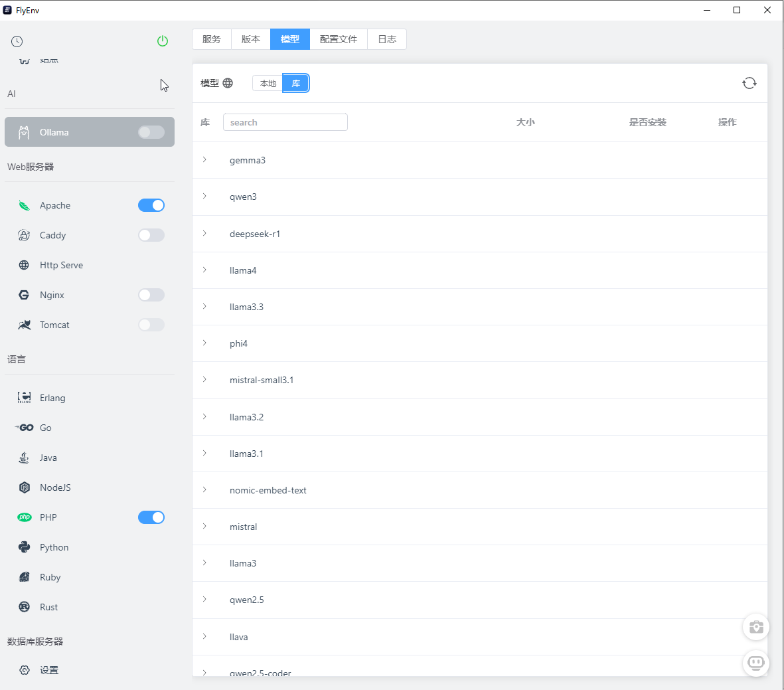The height and width of the screenshot is (690, 784).
Task: Click the NodeJS hexagon icon
Action: (x=24, y=487)
